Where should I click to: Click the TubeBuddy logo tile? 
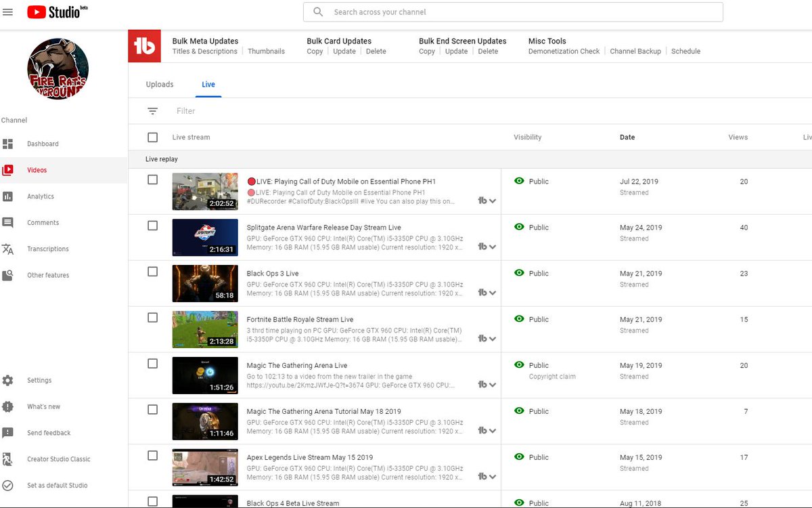145,46
